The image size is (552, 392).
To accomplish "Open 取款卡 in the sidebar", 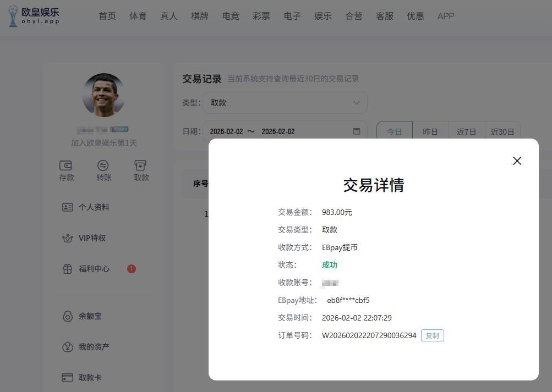I will point(90,378).
